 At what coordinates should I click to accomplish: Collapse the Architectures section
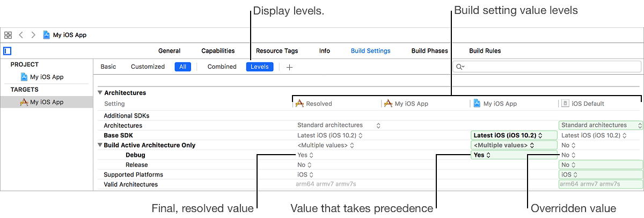pyautogui.click(x=100, y=93)
